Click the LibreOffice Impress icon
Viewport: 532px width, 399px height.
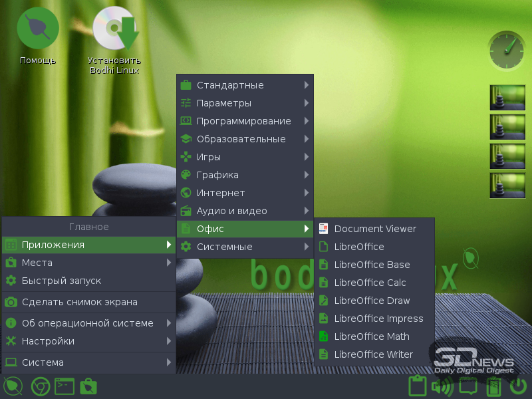tap(324, 319)
